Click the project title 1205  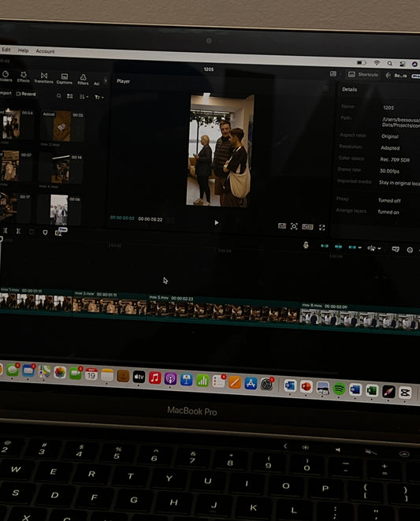click(208, 69)
